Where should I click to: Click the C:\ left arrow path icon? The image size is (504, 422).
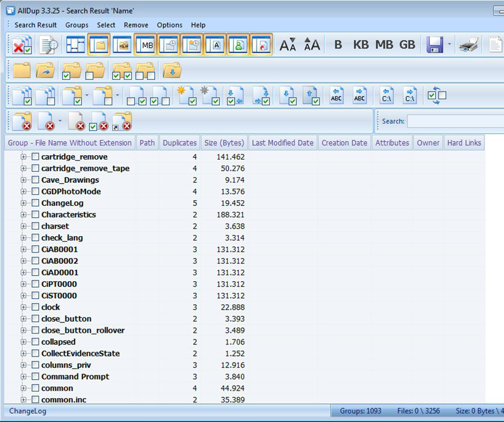pyautogui.click(x=387, y=95)
